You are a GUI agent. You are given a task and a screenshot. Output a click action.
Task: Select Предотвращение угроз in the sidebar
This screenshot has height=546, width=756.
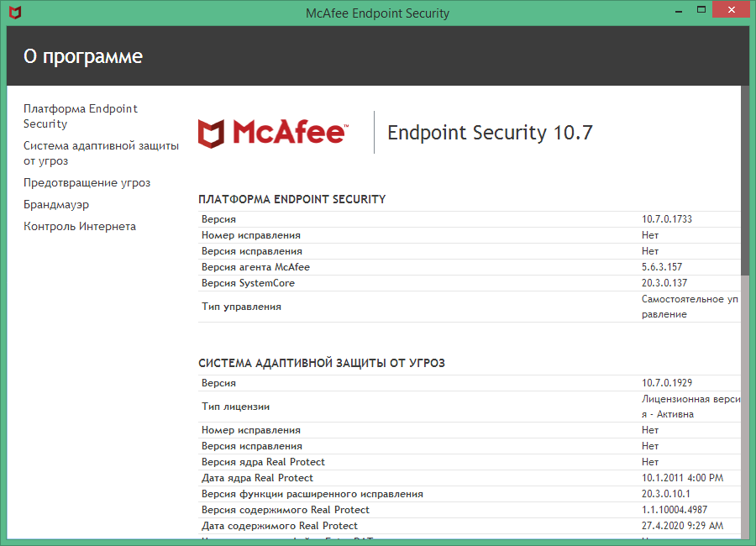tap(87, 183)
